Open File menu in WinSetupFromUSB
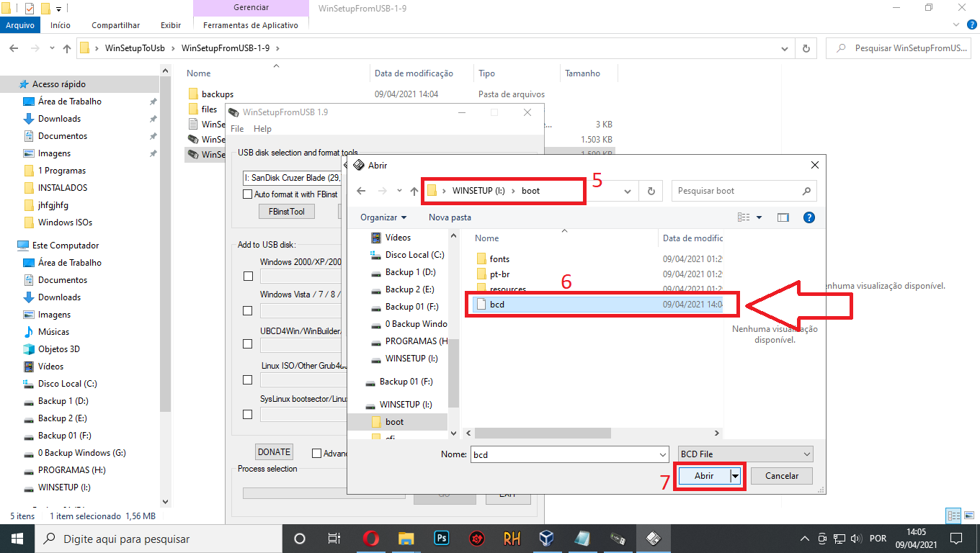The width and height of the screenshot is (980, 553). pyautogui.click(x=237, y=129)
